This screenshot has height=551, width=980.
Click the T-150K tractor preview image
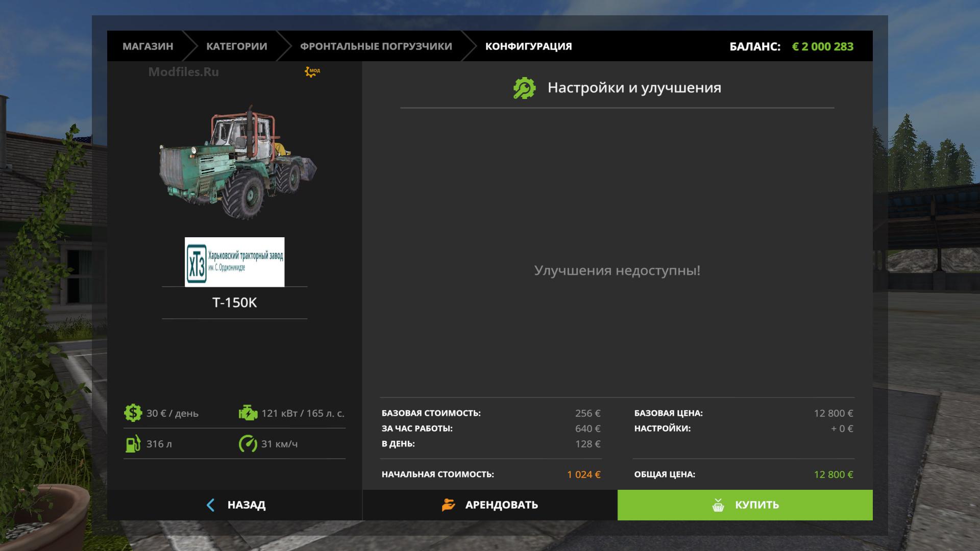pyautogui.click(x=237, y=163)
